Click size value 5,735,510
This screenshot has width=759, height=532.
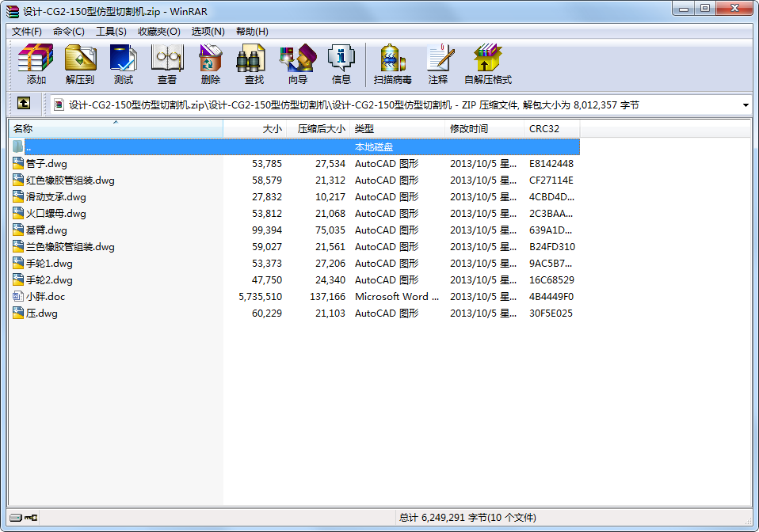point(260,296)
